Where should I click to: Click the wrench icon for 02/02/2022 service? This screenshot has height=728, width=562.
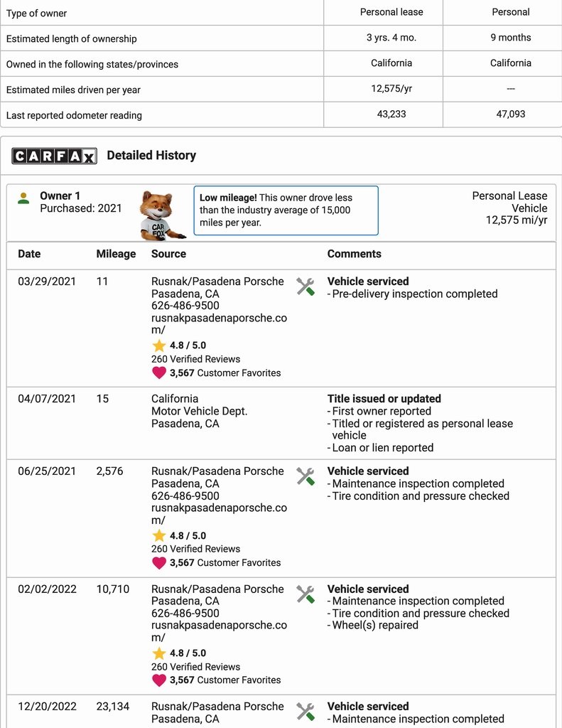306,594
